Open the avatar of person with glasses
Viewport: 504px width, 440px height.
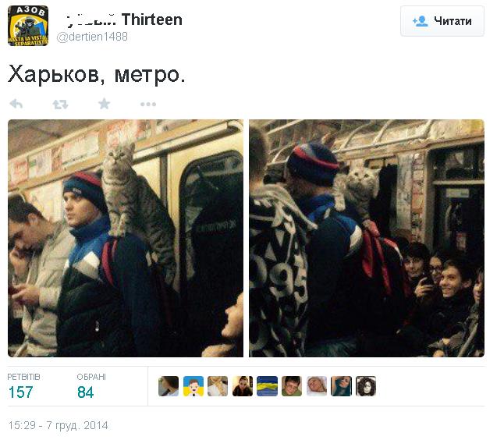(292, 386)
